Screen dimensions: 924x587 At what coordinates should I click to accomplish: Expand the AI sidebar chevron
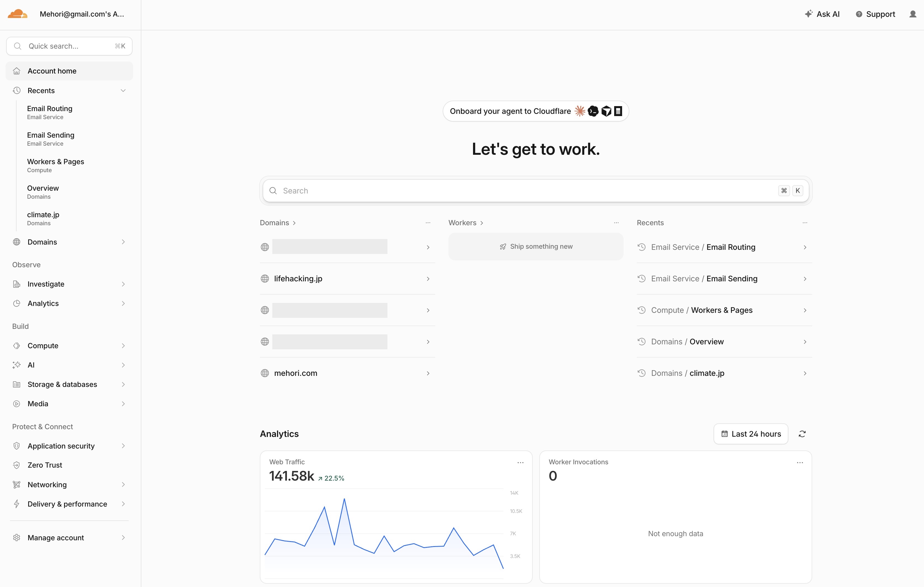[x=123, y=365]
